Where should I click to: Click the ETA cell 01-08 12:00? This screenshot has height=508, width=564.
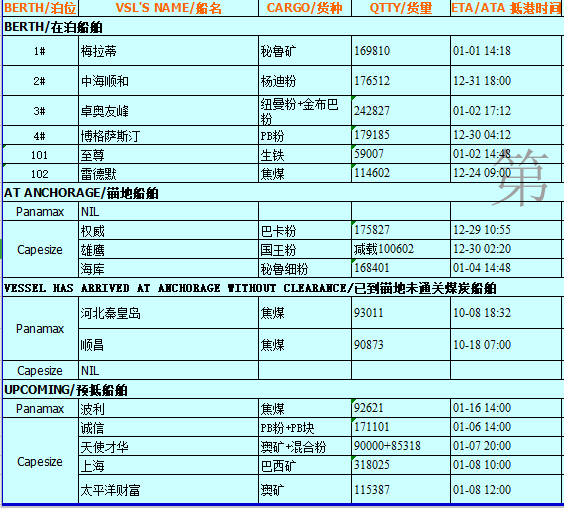506,489
